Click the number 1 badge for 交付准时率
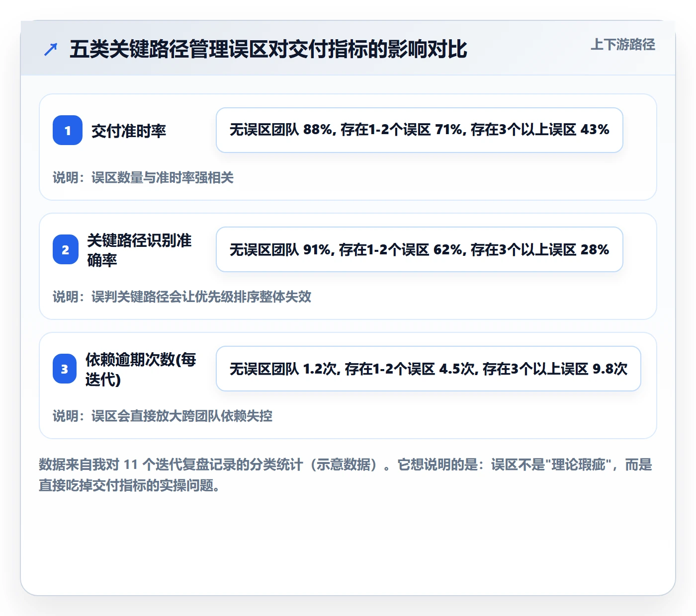 coord(68,130)
